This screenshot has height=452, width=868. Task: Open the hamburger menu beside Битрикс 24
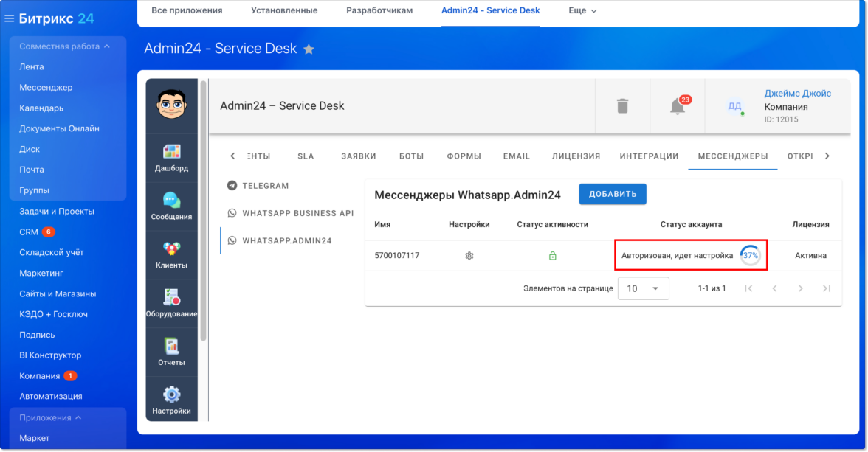(10, 18)
